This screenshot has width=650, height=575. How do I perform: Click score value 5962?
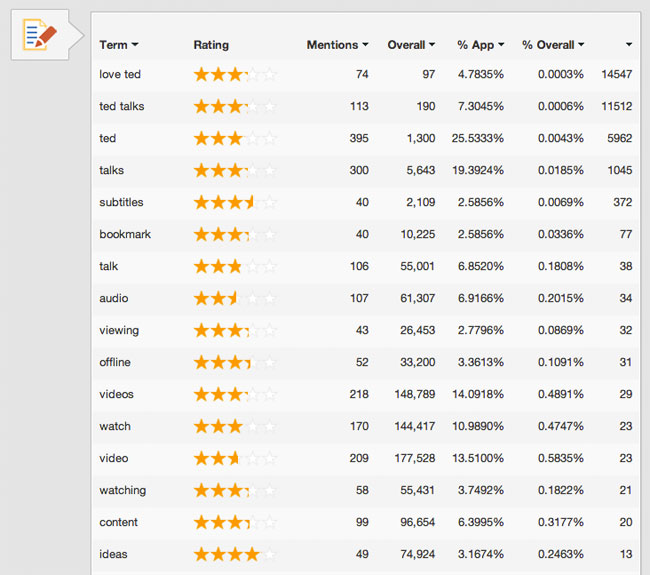tap(620, 138)
